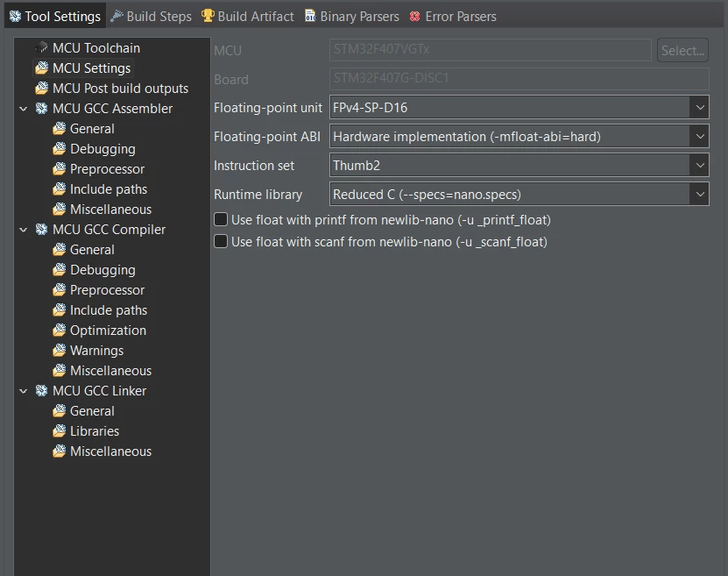
Task: Click the Linker Miscellaneous icon
Action: coord(59,451)
